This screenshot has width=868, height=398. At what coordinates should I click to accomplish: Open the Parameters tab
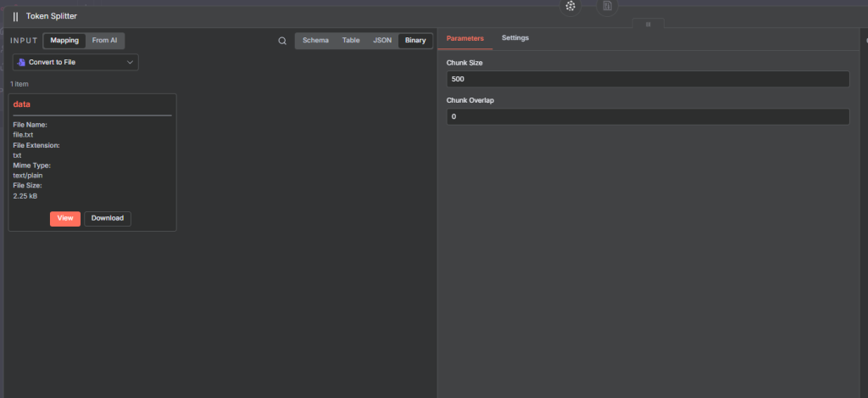(465, 38)
